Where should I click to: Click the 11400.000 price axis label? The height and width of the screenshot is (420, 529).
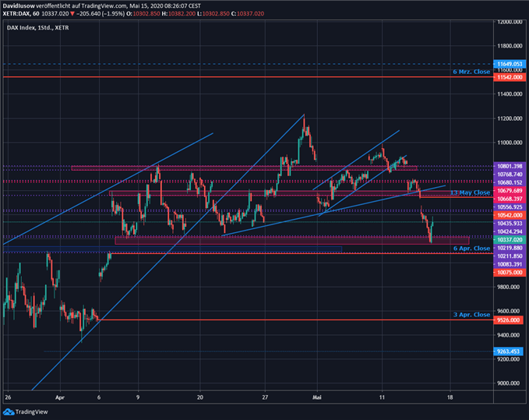[510, 94]
